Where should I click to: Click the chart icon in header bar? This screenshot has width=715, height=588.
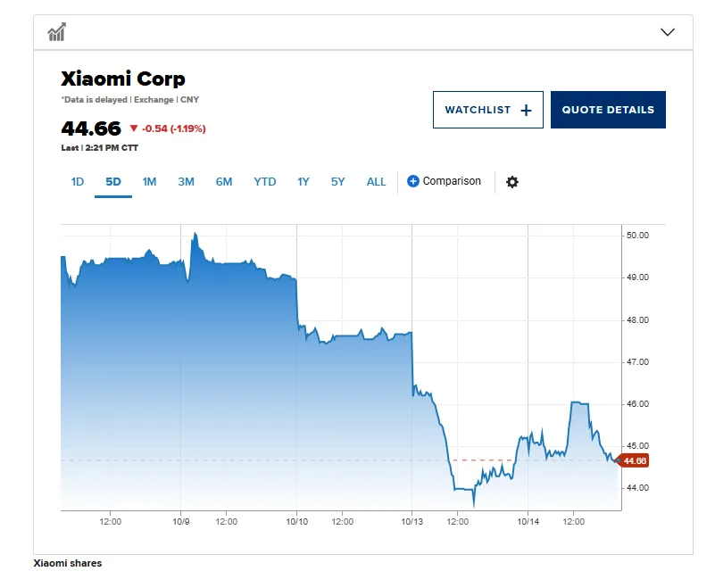tap(57, 32)
